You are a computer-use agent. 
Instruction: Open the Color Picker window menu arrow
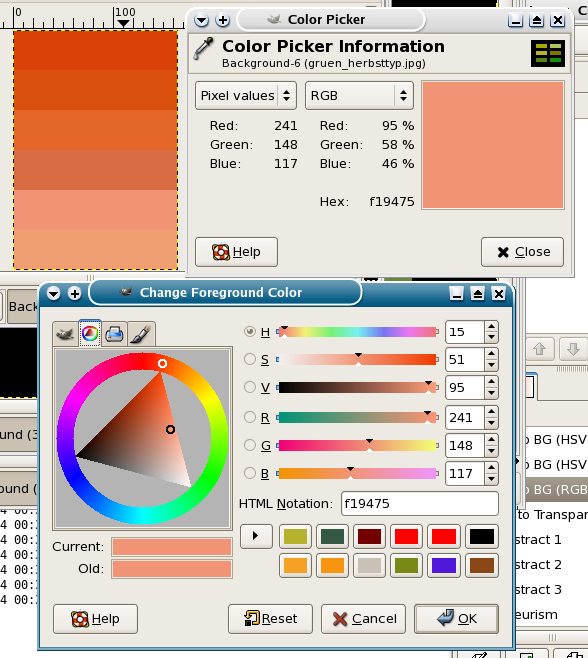tap(202, 20)
